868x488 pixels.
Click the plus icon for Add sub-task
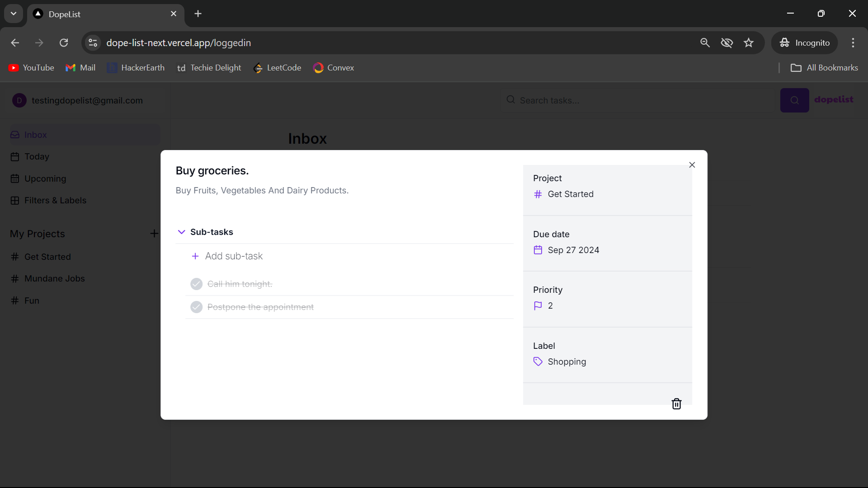(195, 256)
